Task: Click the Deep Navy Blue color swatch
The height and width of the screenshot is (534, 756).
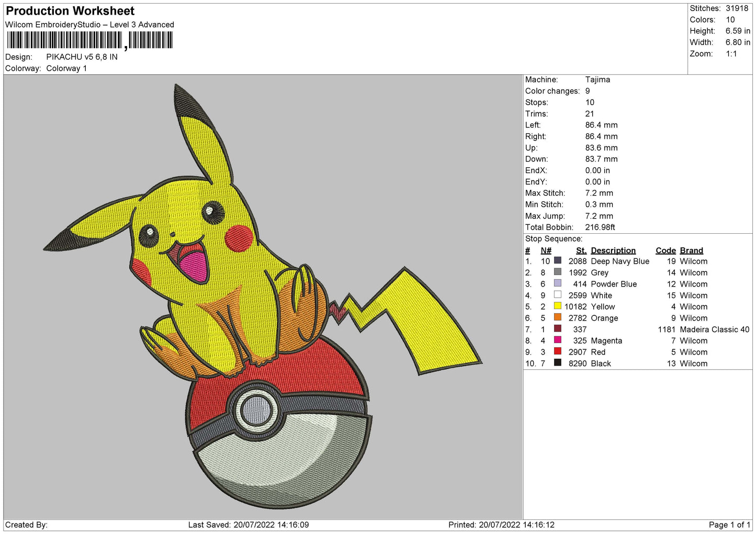Action: pos(558,260)
